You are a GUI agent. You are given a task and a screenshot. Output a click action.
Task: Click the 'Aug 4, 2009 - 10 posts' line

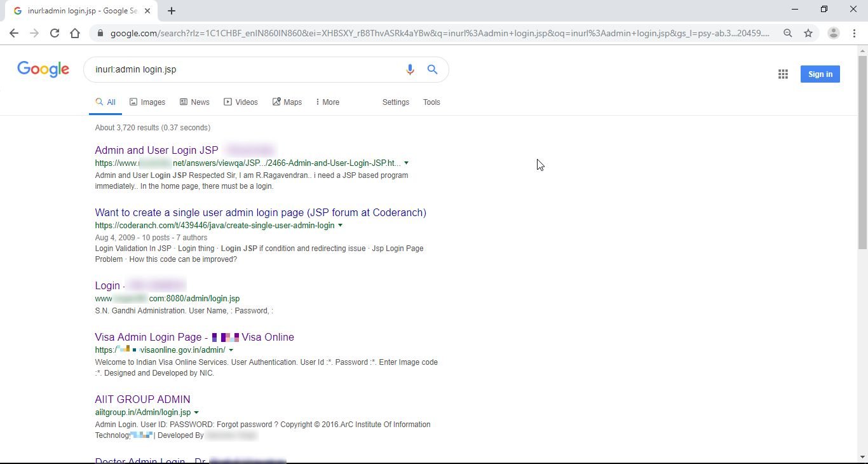pos(151,238)
